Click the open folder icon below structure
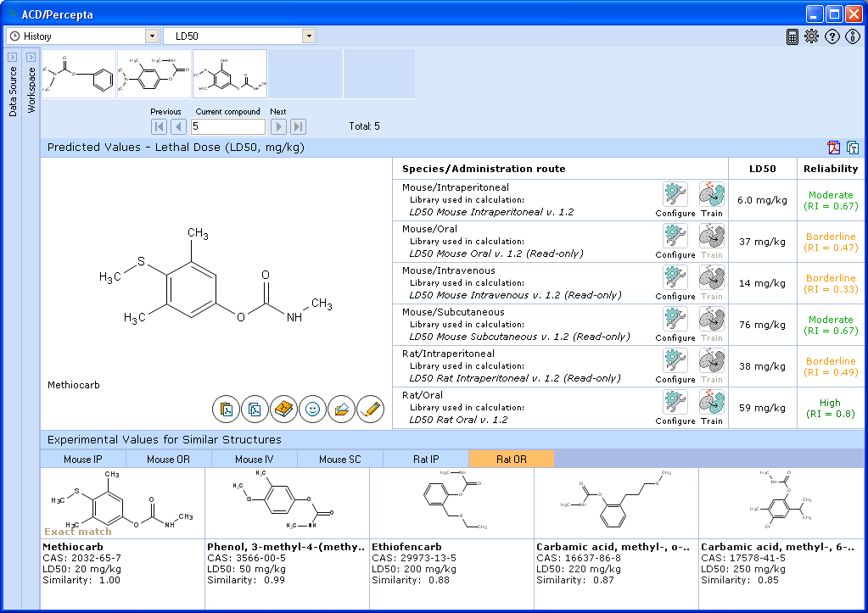 tap(342, 410)
